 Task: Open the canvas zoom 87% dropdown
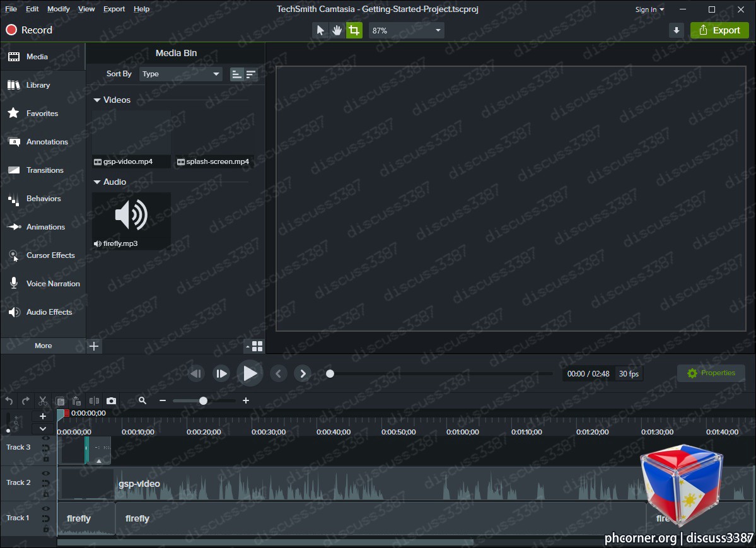tap(407, 30)
